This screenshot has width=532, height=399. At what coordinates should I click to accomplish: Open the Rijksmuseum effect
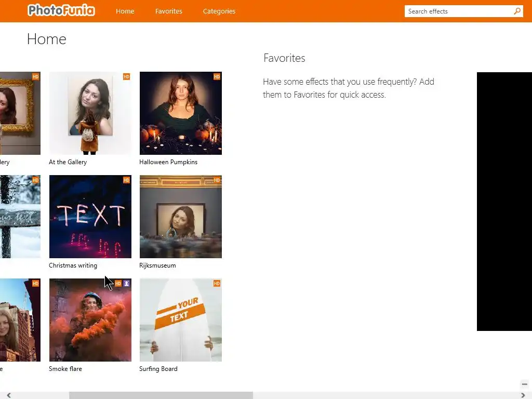tap(180, 217)
